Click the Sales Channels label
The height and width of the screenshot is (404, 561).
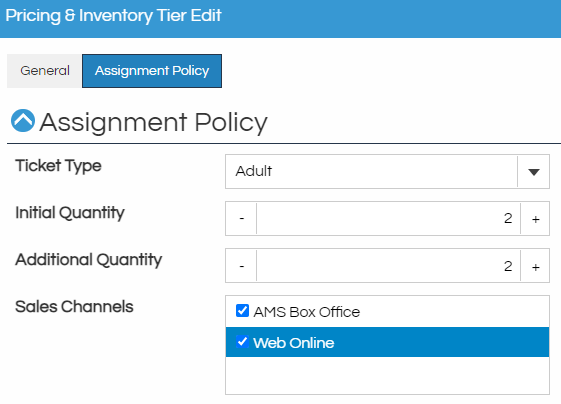74,307
